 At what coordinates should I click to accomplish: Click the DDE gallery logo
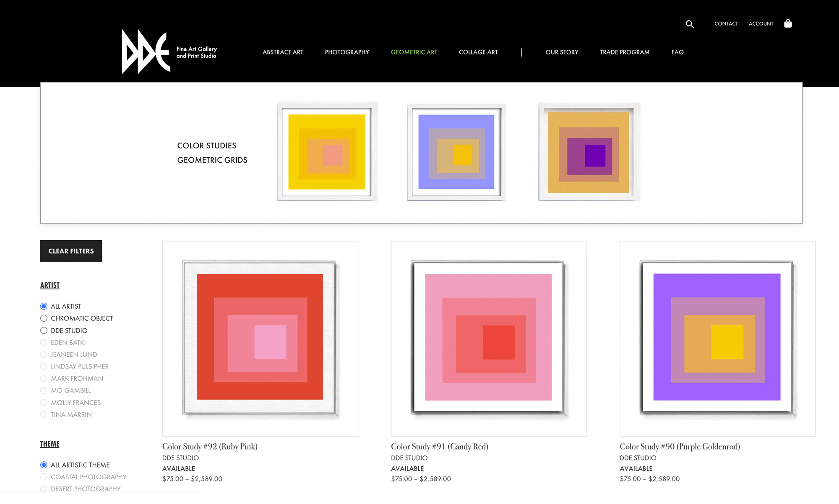[x=146, y=52]
